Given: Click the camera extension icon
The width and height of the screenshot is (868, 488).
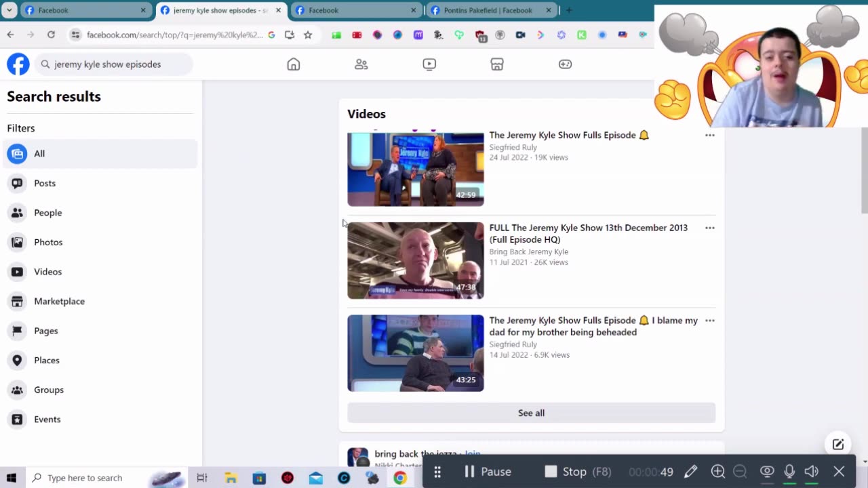Looking at the screenshot, I should click(x=520, y=35).
